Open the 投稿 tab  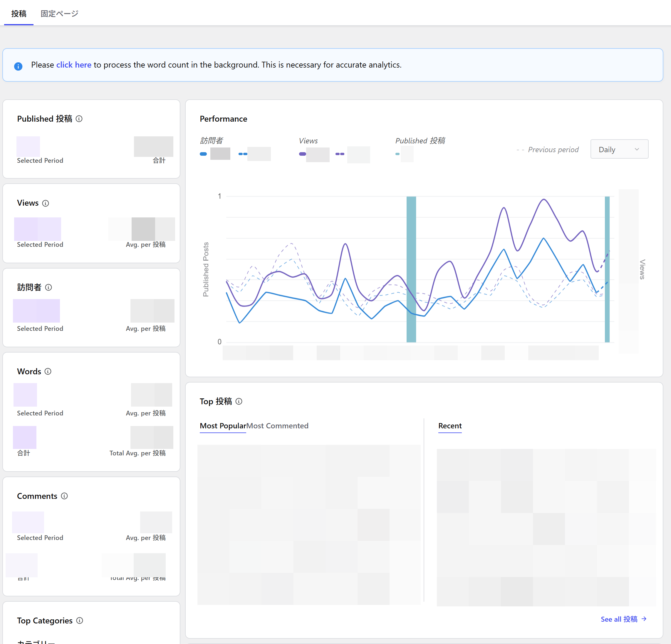click(x=19, y=13)
